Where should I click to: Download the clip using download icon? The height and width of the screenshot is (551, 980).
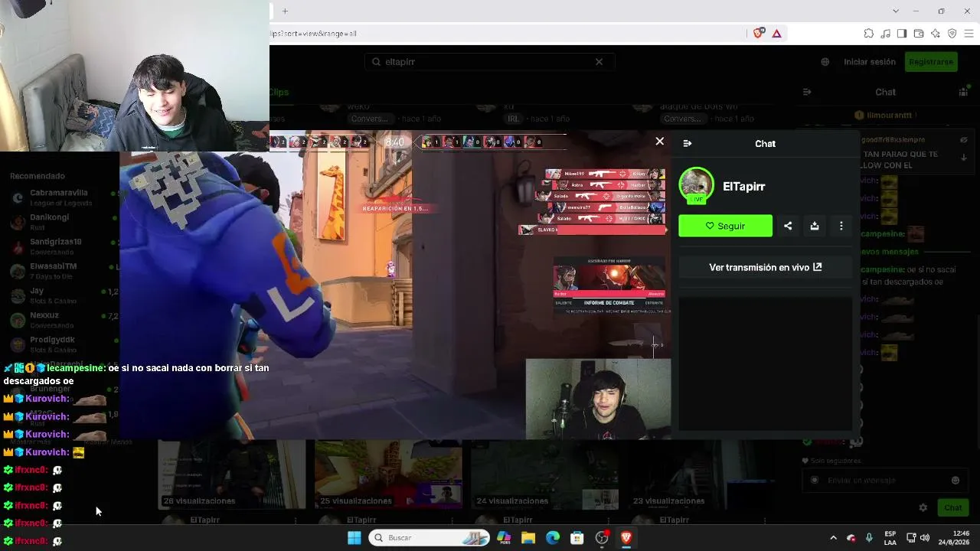pyautogui.click(x=815, y=226)
